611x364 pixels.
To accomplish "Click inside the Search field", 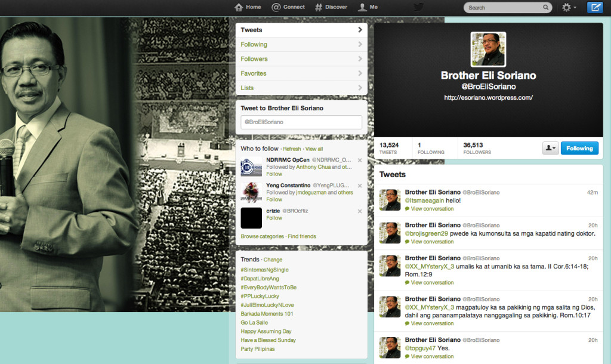I will pyautogui.click(x=507, y=7).
